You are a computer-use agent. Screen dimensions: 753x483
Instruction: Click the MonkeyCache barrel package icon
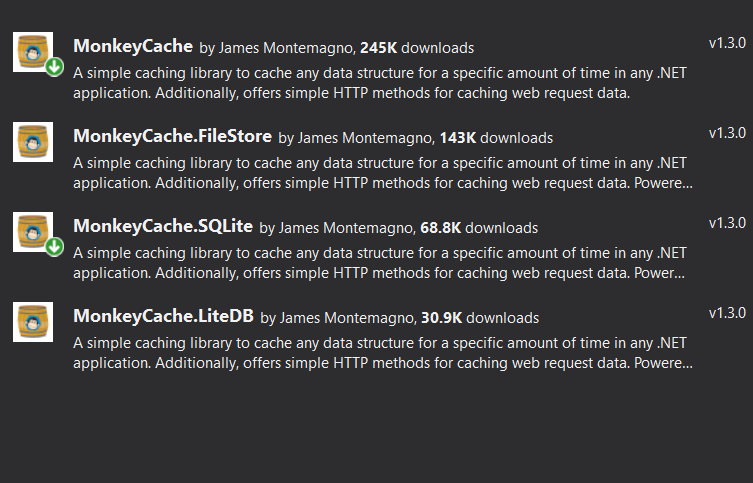click(33, 52)
